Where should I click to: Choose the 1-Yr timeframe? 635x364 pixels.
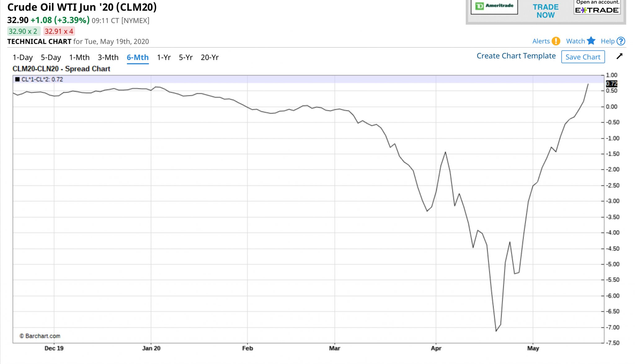(164, 57)
